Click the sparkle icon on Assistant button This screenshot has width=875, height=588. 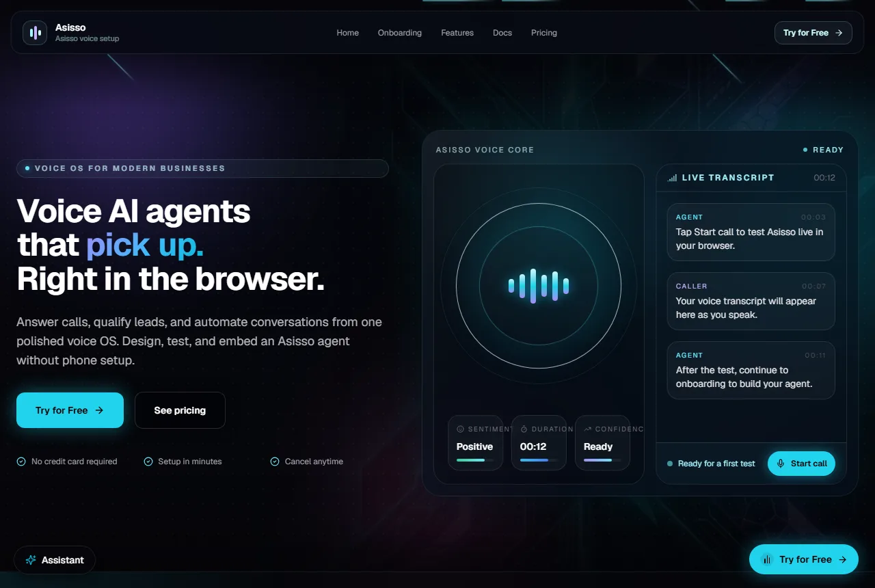[31, 560]
